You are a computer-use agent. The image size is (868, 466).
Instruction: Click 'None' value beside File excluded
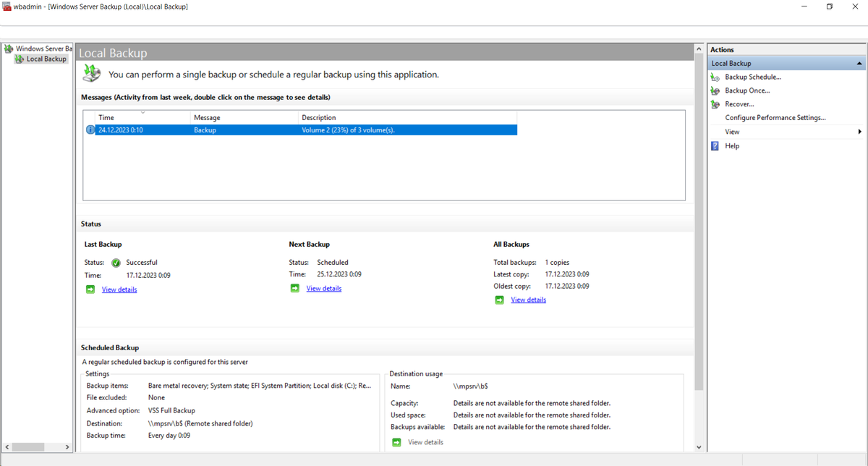156,397
